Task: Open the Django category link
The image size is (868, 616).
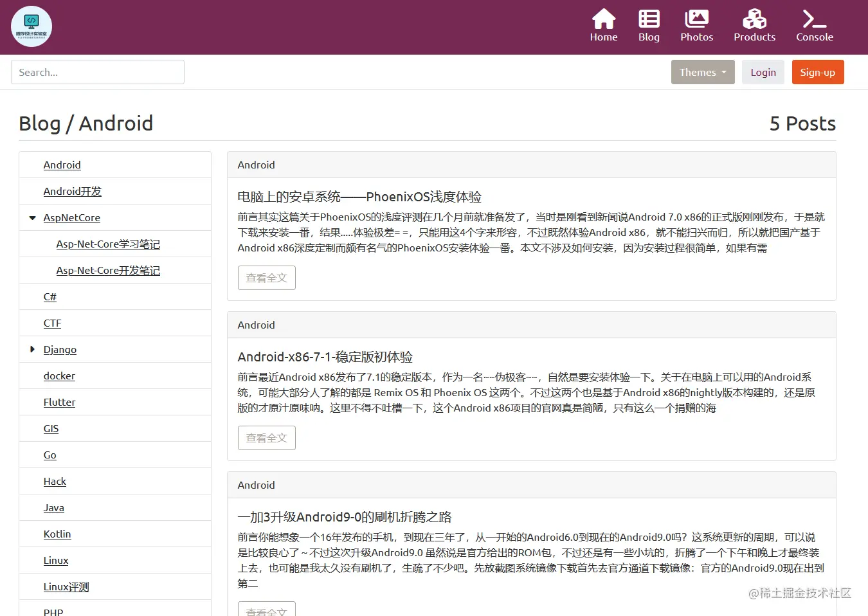Action: coord(60,349)
